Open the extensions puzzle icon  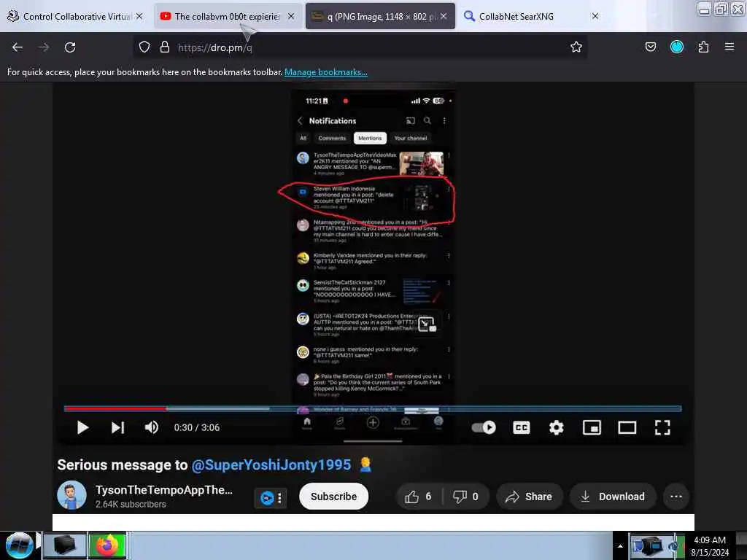pyautogui.click(x=703, y=47)
